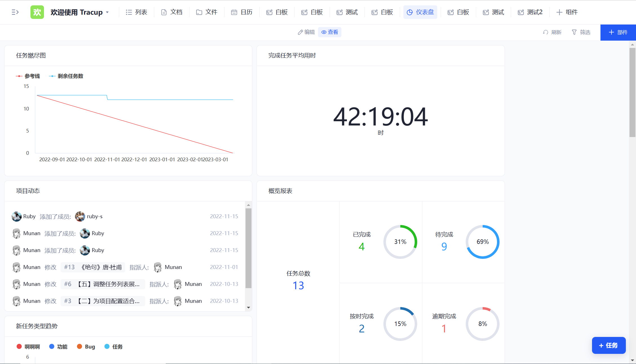Image resolution: width=636 pixels, height=364 pixels.
Task: Open the calendar view tab
Action: [242, 12]
